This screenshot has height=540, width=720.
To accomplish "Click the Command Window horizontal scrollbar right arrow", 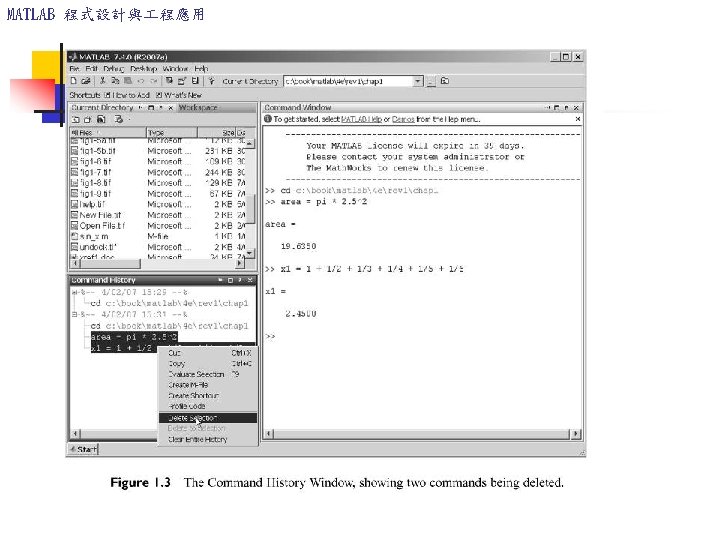I will tap(576, 433).
